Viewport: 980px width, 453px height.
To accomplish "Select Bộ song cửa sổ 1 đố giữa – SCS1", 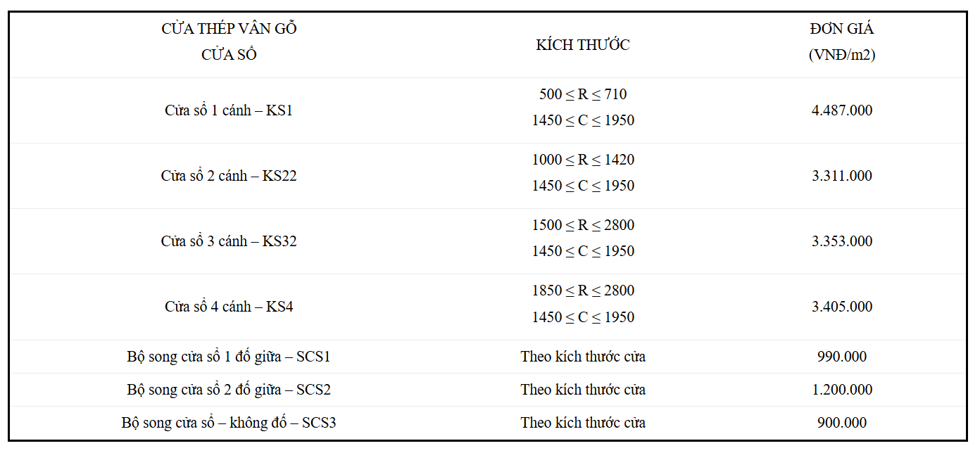I will pos(229,357).
